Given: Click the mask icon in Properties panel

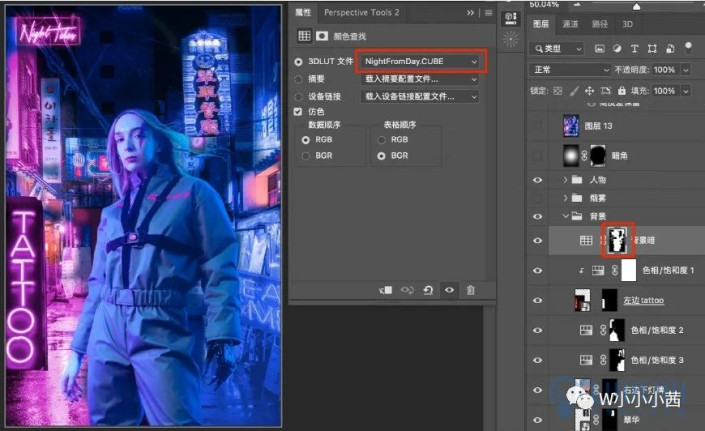Looking at the screenshot, I should [322, 36].
